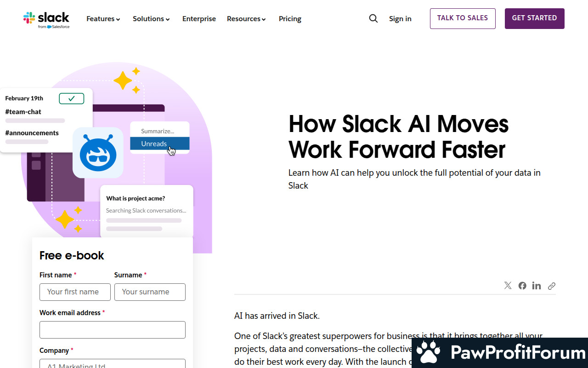Click the blue robot avatar illustration
Image resolution: width=588 pixels, height=368 pixels.
[98, 153]
